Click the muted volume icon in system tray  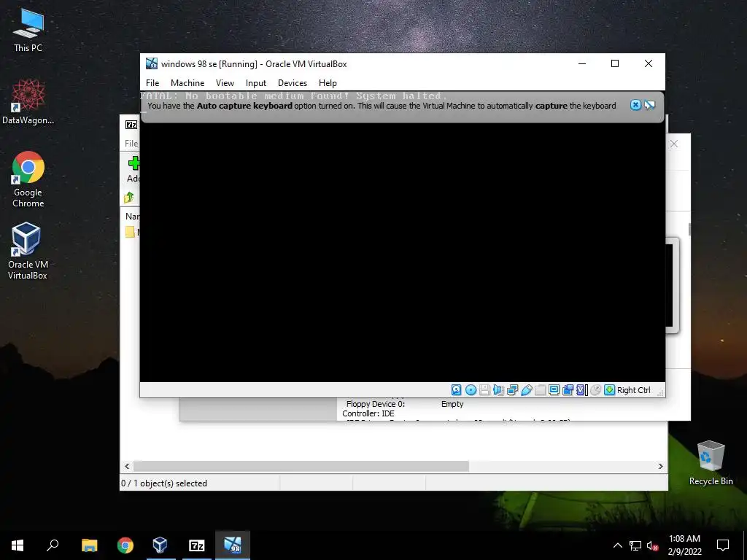[x=652, y=545]
